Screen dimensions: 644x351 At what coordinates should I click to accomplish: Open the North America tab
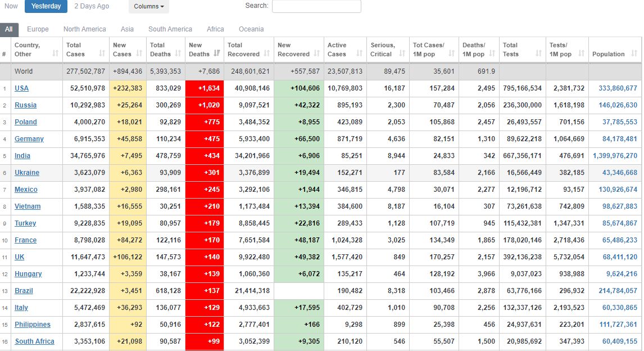(84, 29)
